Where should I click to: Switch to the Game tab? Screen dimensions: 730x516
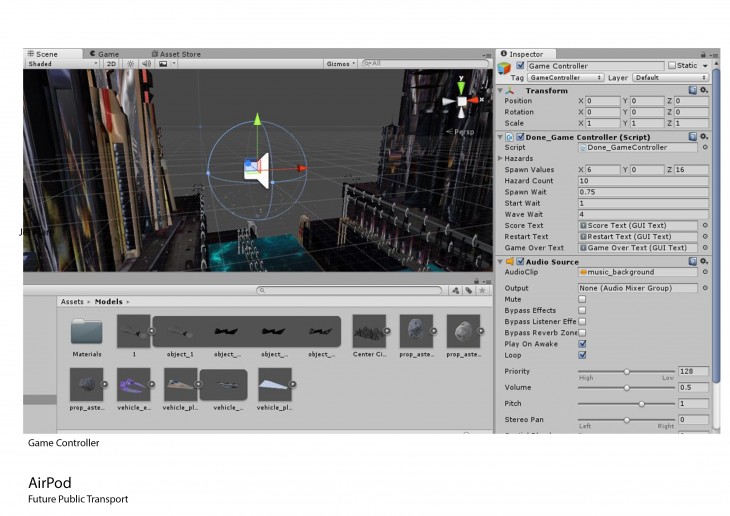[105, 54]
